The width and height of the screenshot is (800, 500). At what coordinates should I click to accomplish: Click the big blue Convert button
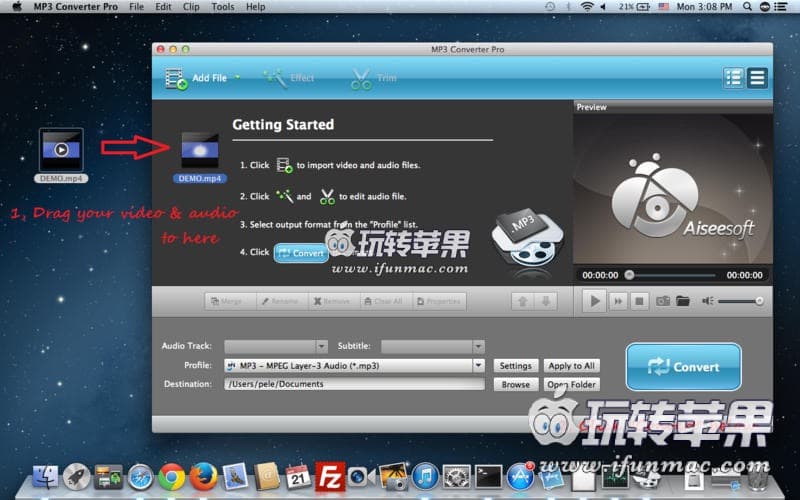click(683, 367)
